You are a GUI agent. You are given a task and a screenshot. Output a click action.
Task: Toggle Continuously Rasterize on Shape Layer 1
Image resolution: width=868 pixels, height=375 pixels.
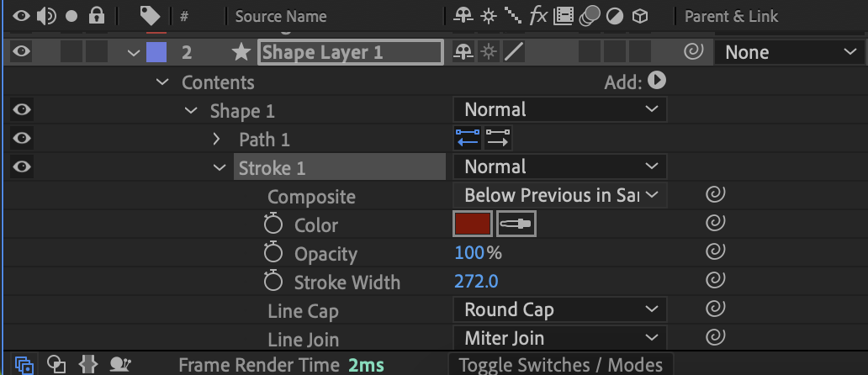tap(488, 52)
